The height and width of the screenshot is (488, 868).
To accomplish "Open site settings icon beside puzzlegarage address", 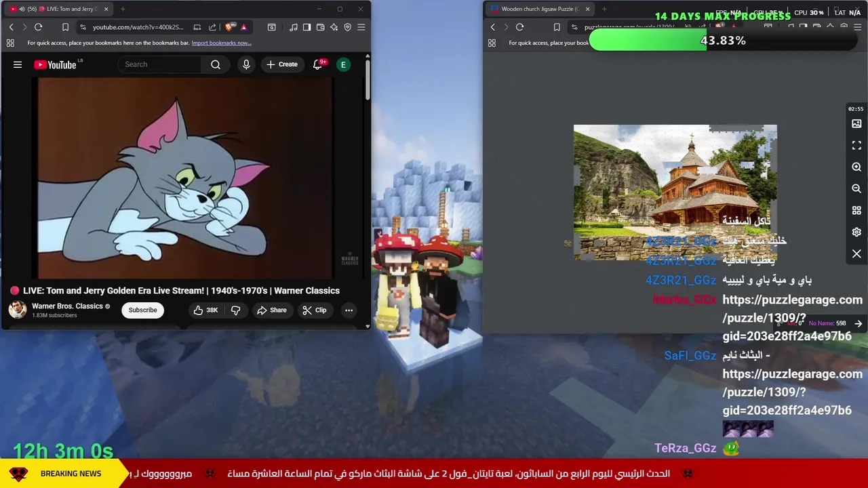I will point(574,27).
